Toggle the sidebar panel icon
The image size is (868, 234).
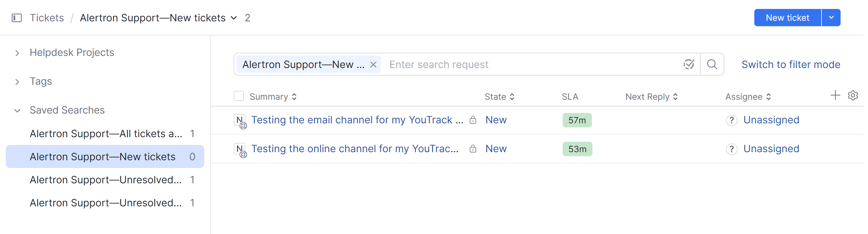[x=16, y=18]
